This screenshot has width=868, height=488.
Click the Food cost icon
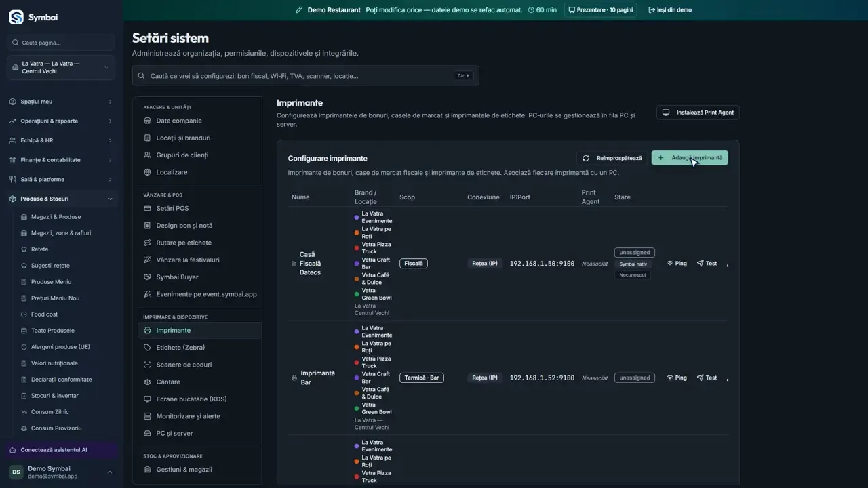point(24,314)
